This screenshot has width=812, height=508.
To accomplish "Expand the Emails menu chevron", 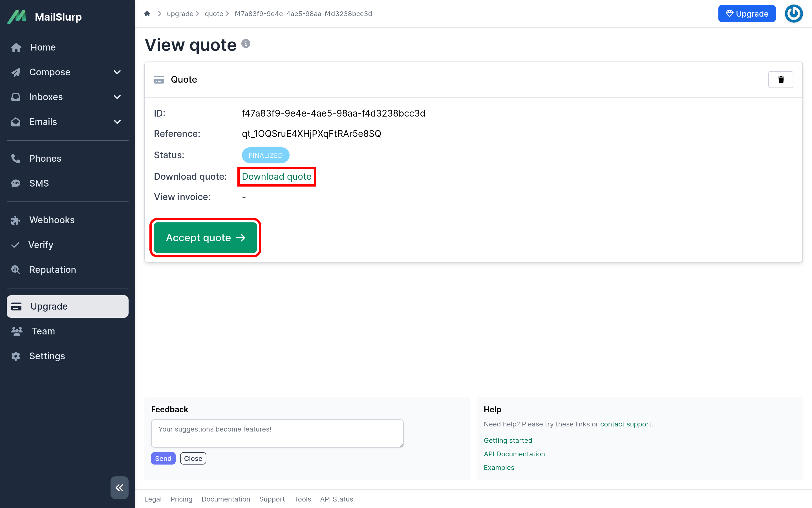I will tap(117, 122).
